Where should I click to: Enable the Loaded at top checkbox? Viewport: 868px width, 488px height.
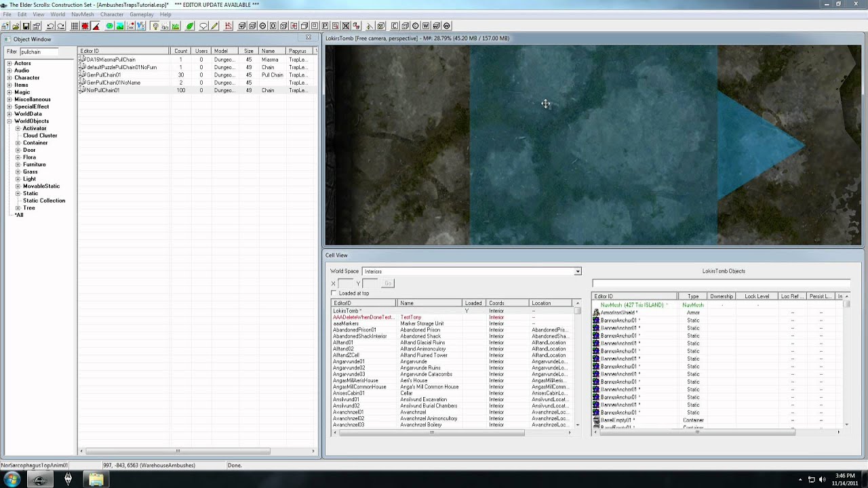click(334, 293)
